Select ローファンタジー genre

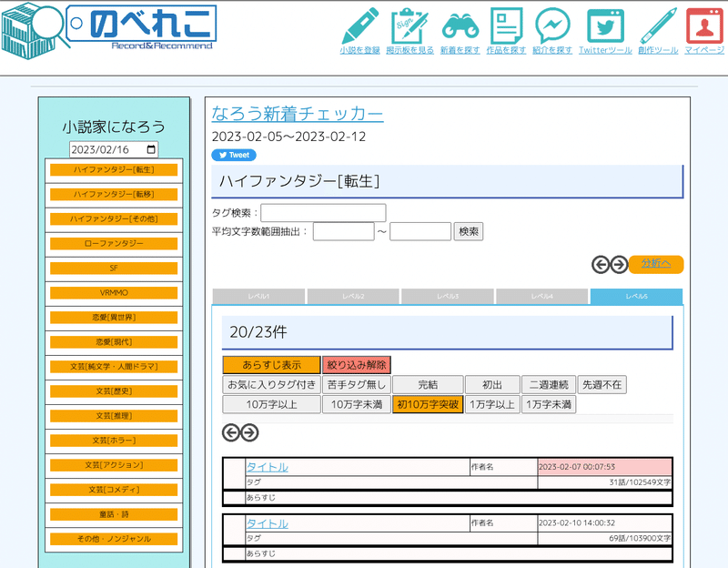114,244
